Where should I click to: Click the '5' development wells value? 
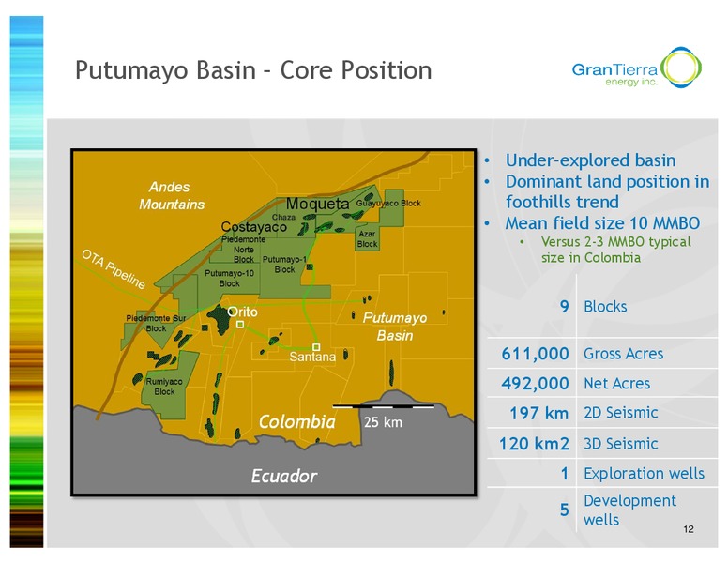564,510
